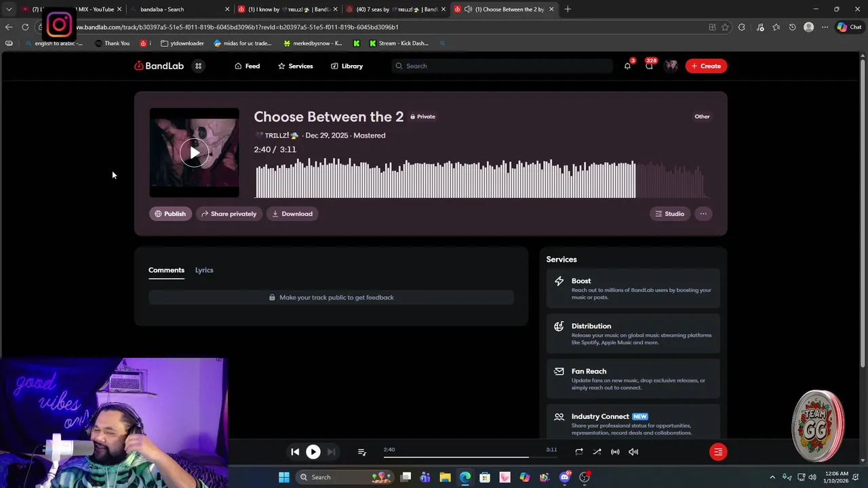Open the TRILLZ! artist profile link
Screen dimensions: 868x488
[x=277, y=135]
